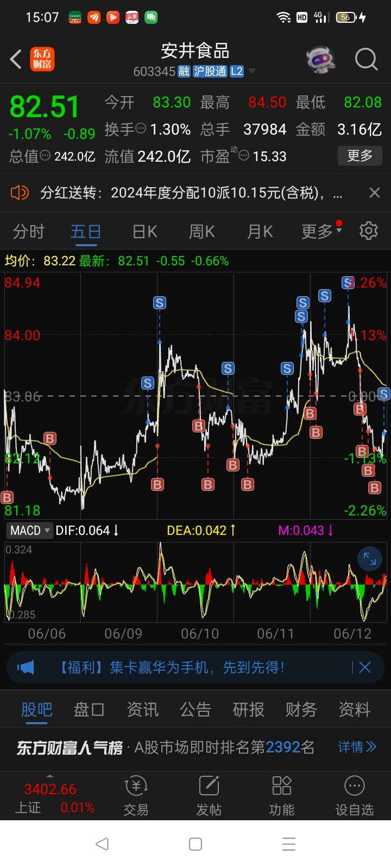Open the 财务 tab
Viewport: 391px width, 868px height.
coord(301,710)
